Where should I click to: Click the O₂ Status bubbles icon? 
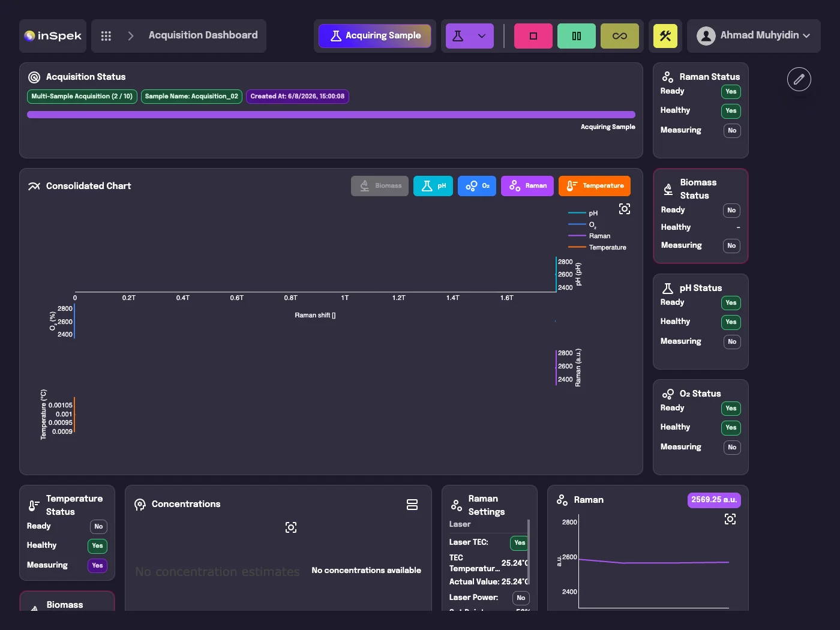point(668,394)
